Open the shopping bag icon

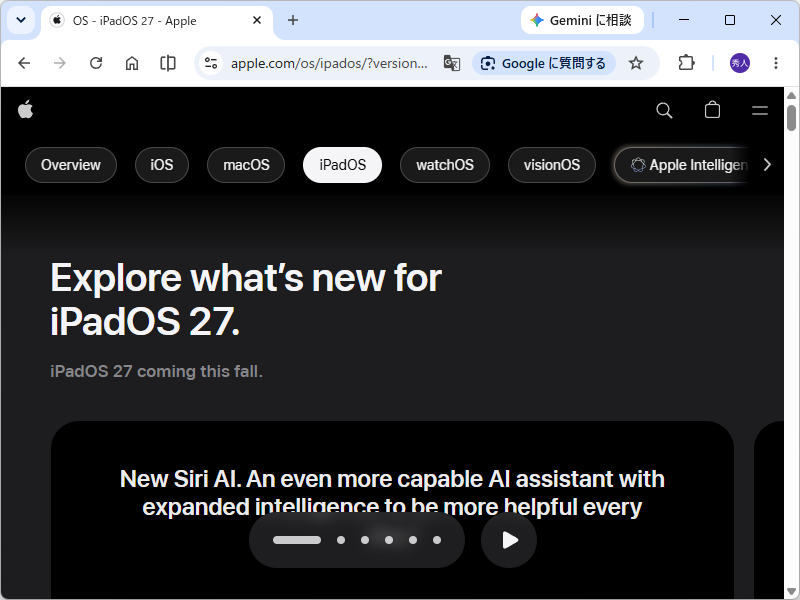[x=712, y=110]
